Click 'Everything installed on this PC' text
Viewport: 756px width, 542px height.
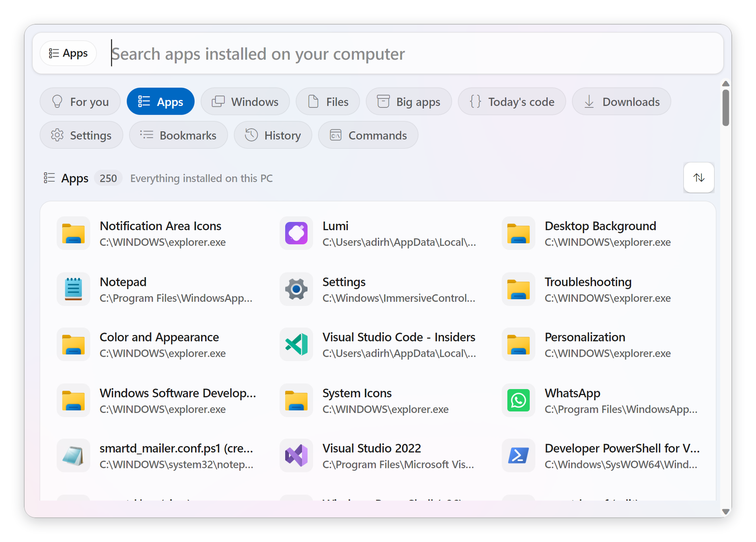(201, 178)
